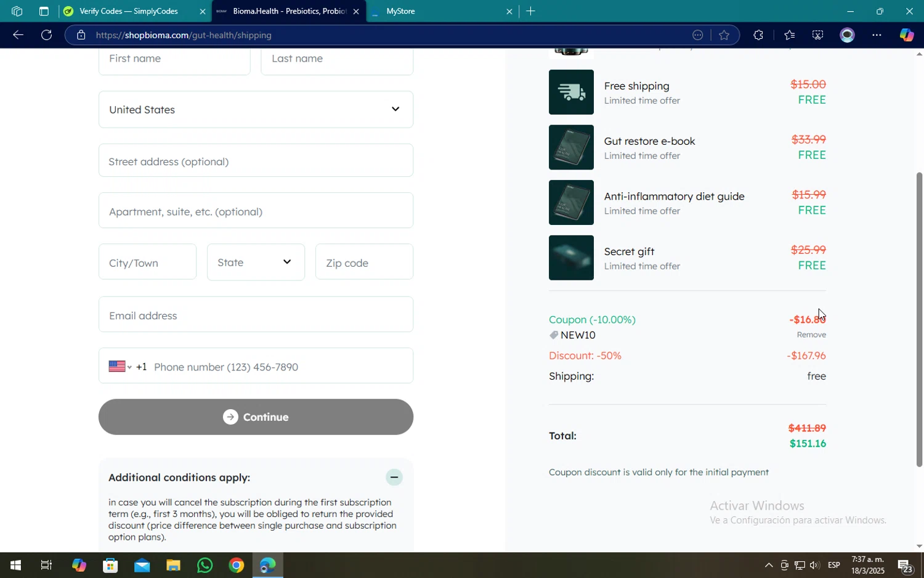The height and width of the screenshot is (578, 924).
Task: Close the Verify Codes tab
Action: 203,11
